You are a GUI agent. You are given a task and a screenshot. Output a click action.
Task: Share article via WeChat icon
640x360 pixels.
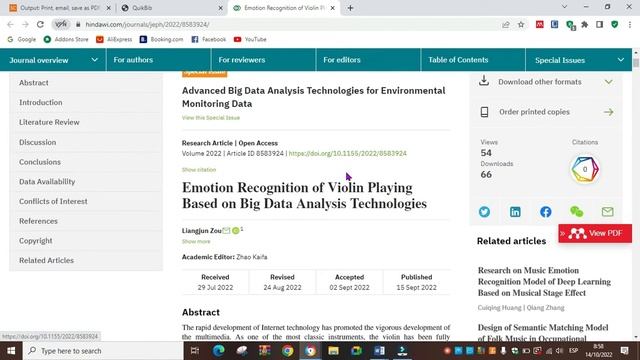pyautogui.click(x=576, y=212)
